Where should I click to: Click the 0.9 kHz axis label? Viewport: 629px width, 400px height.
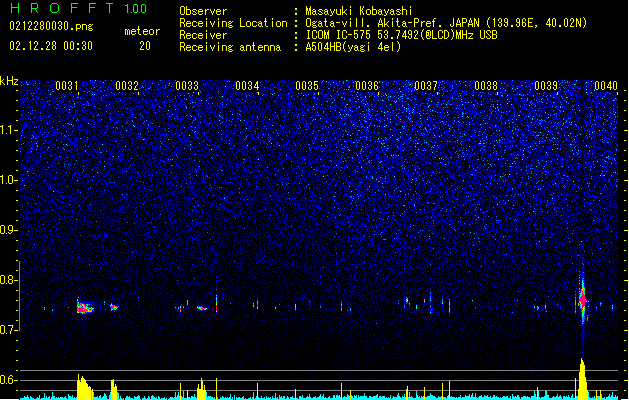[8, 230]
